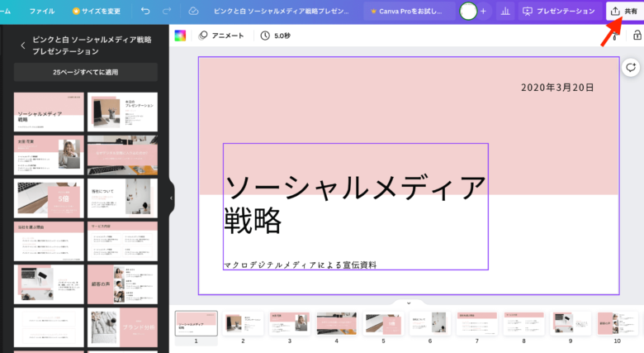Collapse the side panel with arrow handle
The width and height of the screenshot is (644, 353).
171,198
